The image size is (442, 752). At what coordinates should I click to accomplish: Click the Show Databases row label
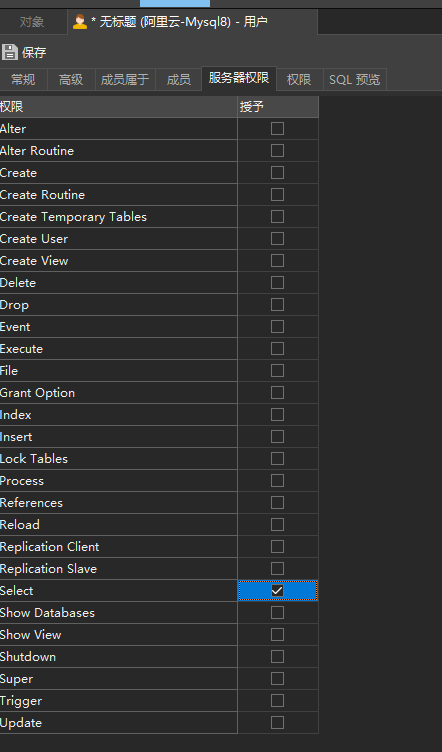click(x=47, y=613)
